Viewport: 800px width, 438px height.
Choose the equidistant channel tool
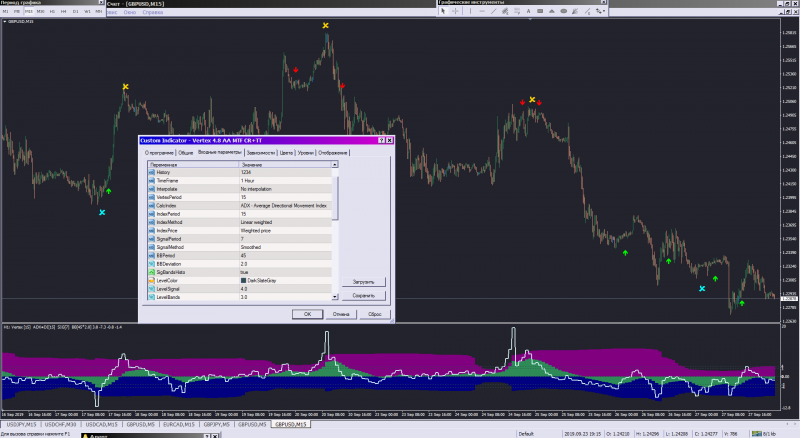coord(505,11)
